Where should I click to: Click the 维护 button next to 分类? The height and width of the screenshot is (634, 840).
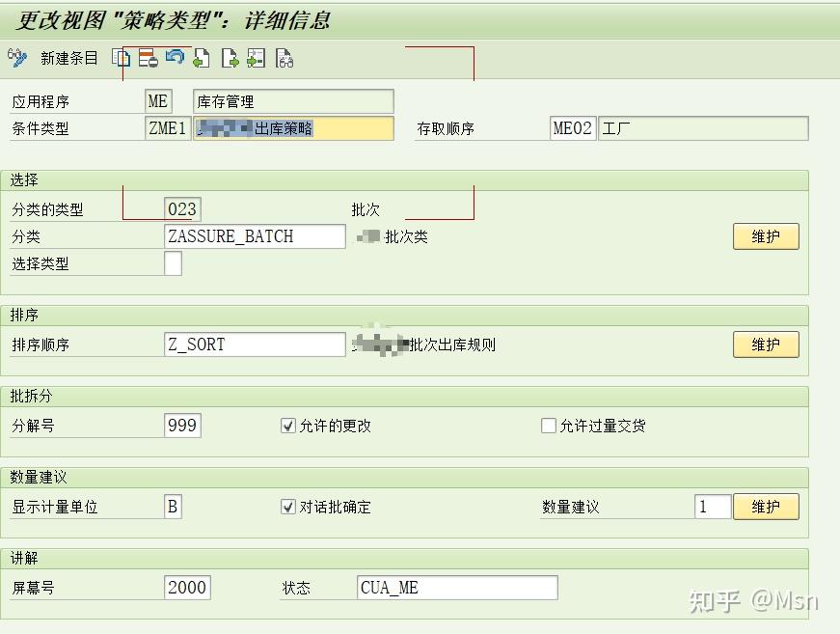coord(766,235)
